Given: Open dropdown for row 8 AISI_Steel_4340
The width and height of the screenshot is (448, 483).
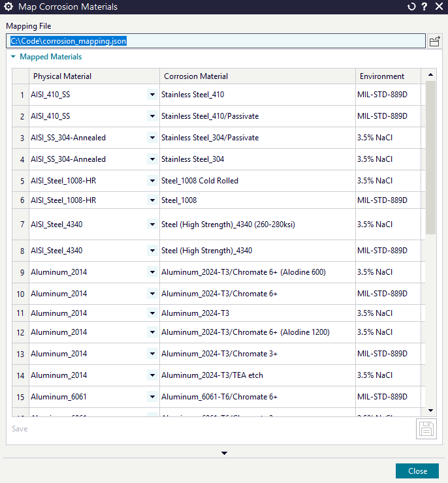Looking at the screenshot, I should [152, 251].
